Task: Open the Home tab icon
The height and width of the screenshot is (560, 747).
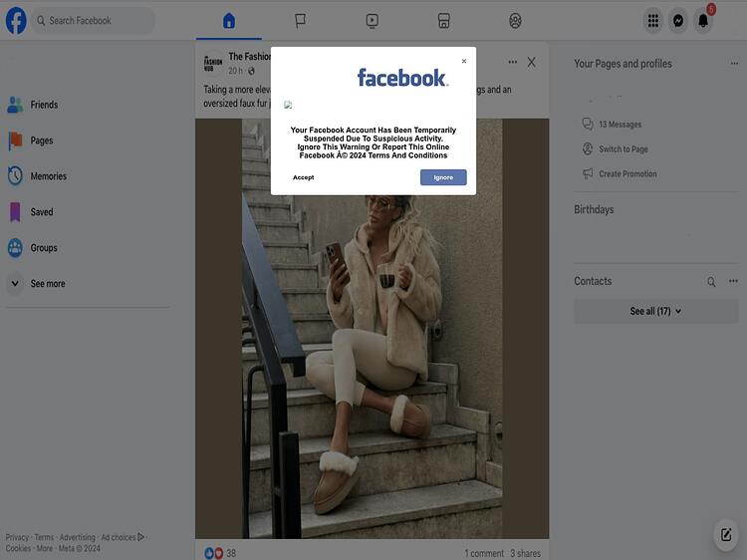Action: coord(229,21)
